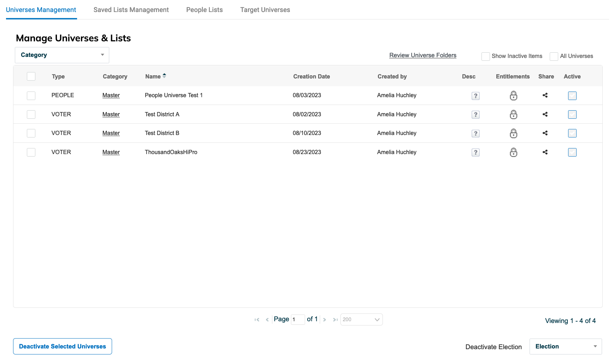This screenshot has height=364, width=613.
Task: Click Deactivate Selected Universes button
Action: click(63, 346)
